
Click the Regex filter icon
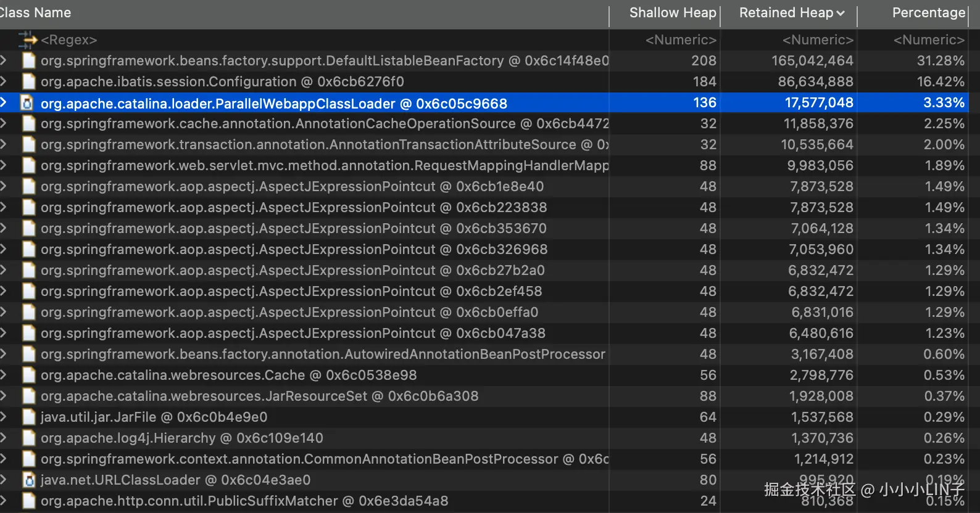coord(28,40)
